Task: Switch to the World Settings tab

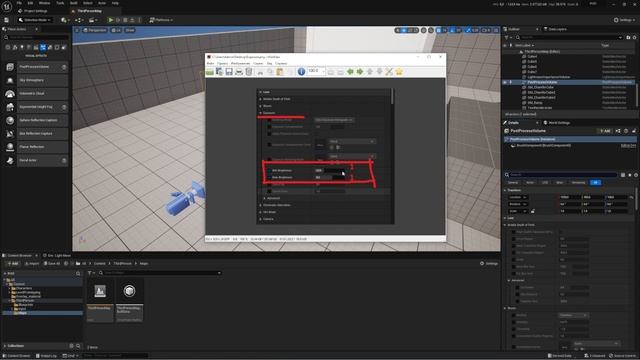Action: [x=558, y=122]
